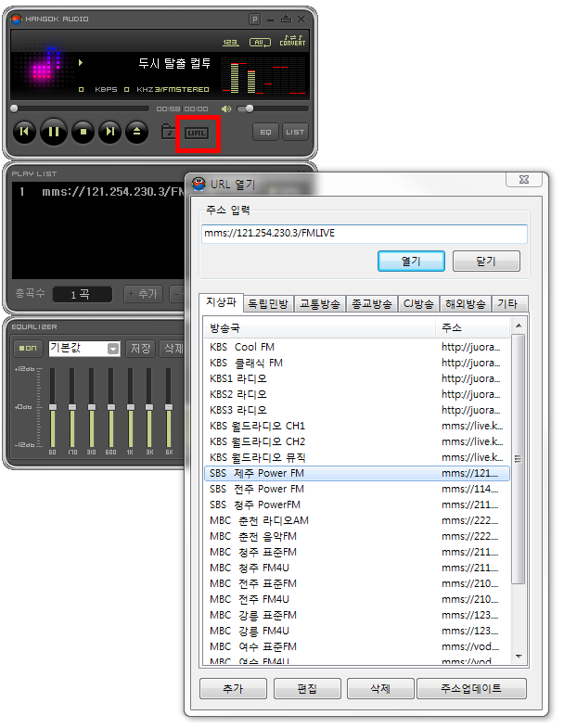Toggle the All repeat icon
The height and width of the screenshot is (728, 564).
click(x=260, y=43)
